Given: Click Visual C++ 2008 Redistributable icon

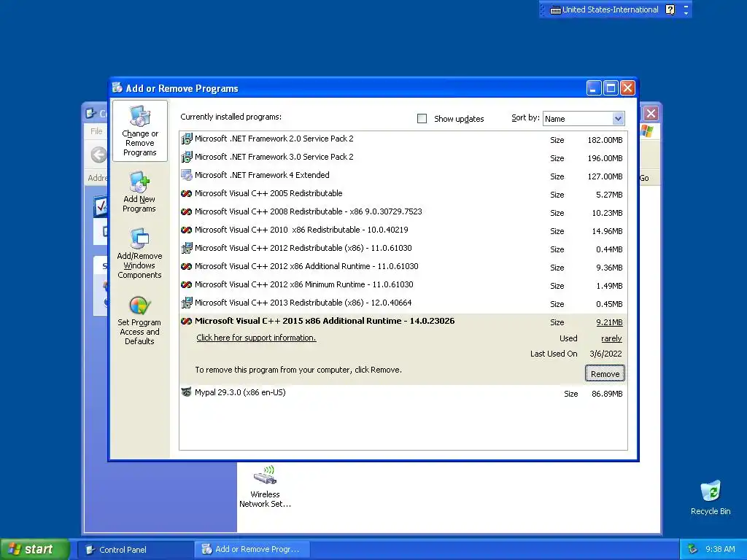Looking at the screenshot, I should point(187,212).
